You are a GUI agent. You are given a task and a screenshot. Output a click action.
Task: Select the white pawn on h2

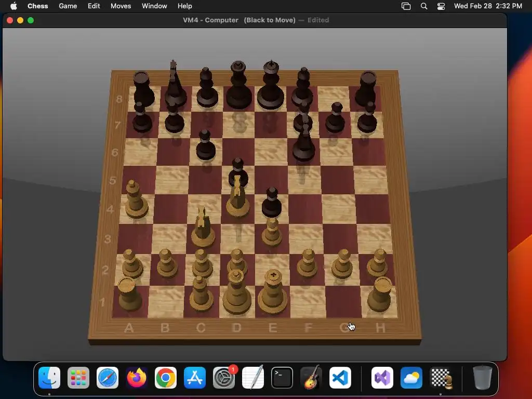(377, 263)
